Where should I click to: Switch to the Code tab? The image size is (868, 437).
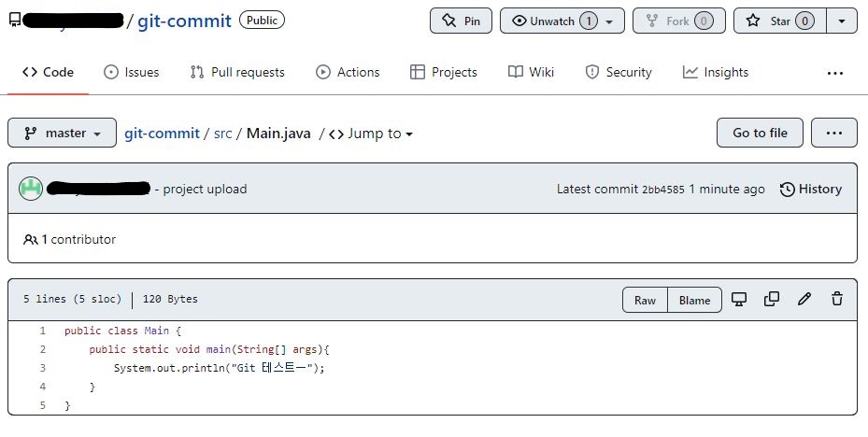(49, 73)
